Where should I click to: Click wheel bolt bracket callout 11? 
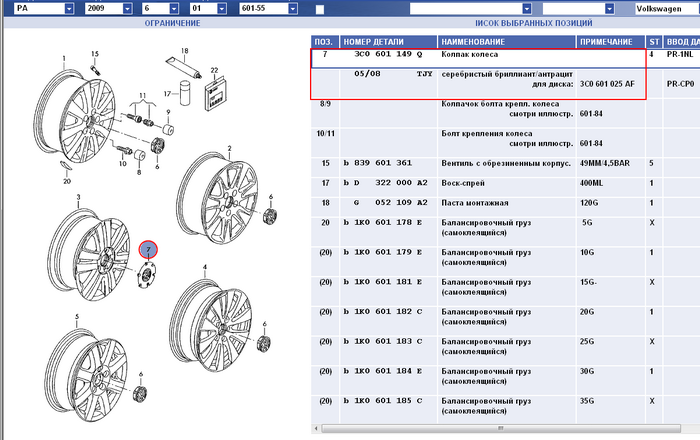(142, 95)
